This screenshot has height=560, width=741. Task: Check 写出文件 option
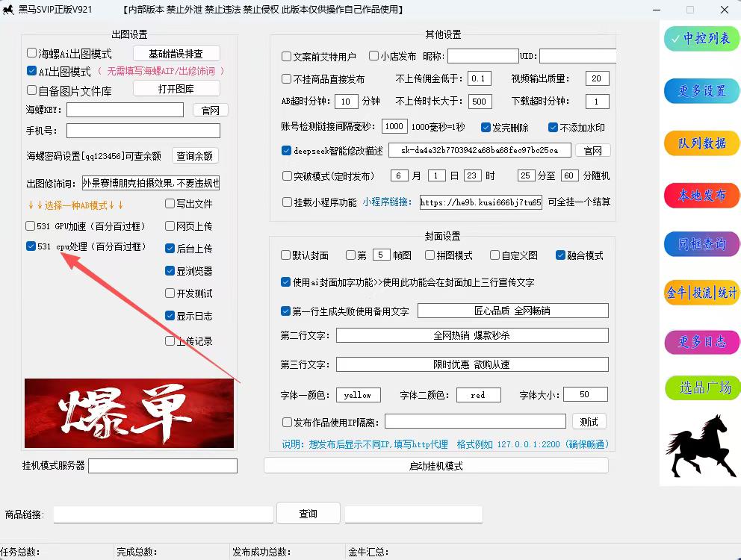coord(170,204)
